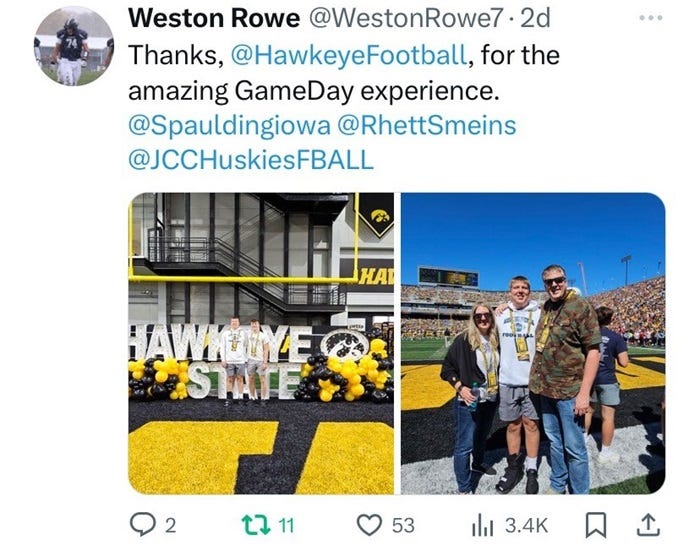
Task: Bookmark this tweet
Action: pyautogui.click(x=596, y=526)
